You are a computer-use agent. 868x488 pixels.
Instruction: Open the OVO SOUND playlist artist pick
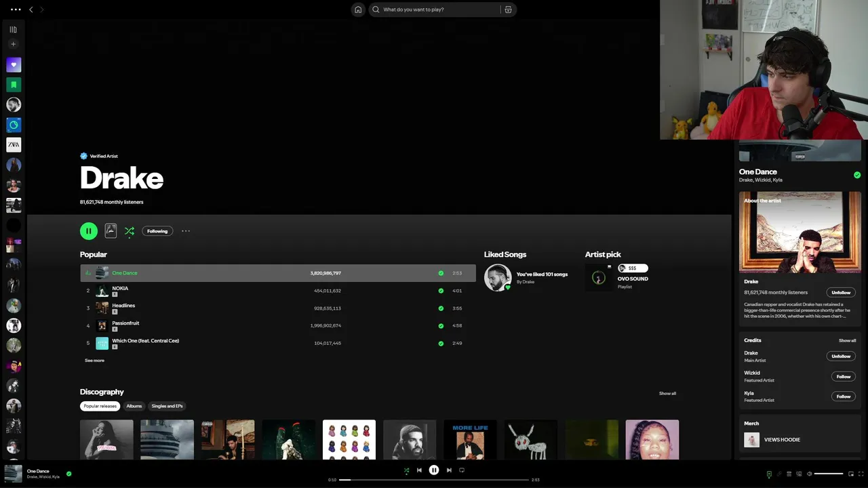pyautogui.click(x=632, y=279)
